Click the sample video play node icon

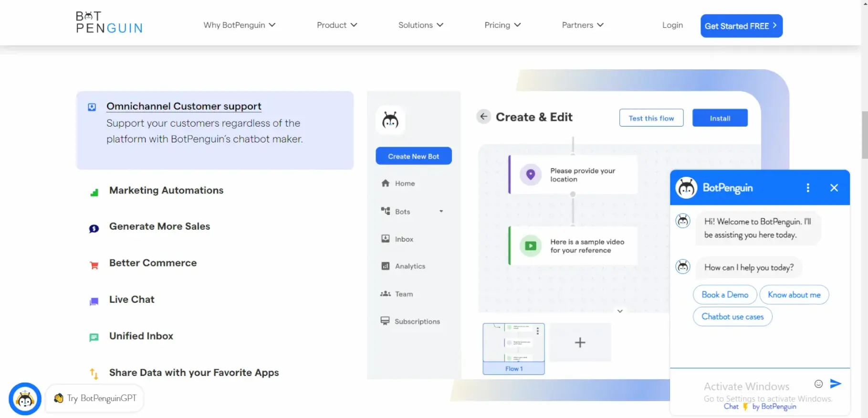pos(530,246)
